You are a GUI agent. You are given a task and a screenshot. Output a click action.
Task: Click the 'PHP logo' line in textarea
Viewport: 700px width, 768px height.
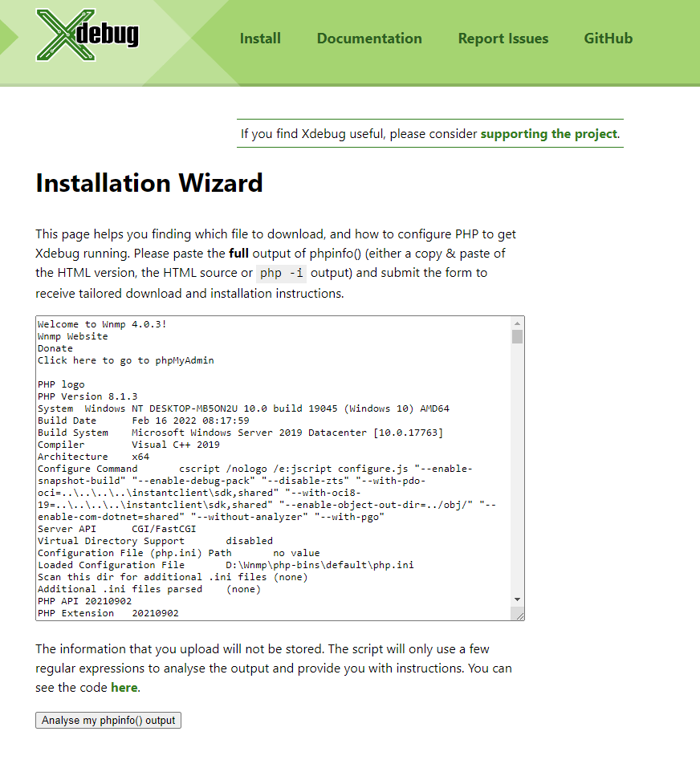pyautogui.click(x=61, y=384)
